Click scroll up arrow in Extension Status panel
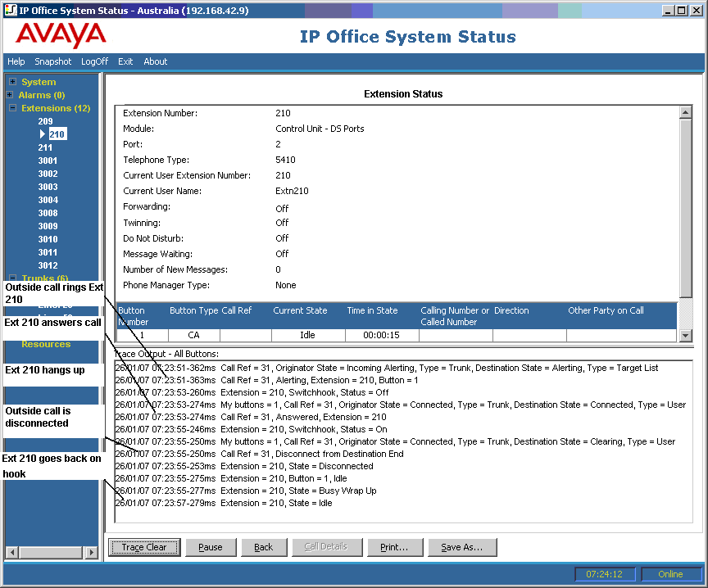Image resolution: width=708 pixels, height=588 pixels. 685,112
